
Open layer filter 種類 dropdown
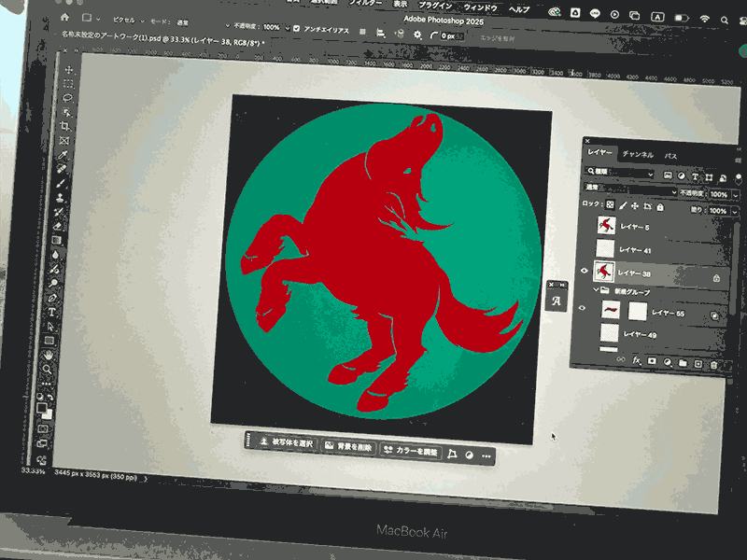click(x=620, y=173)
